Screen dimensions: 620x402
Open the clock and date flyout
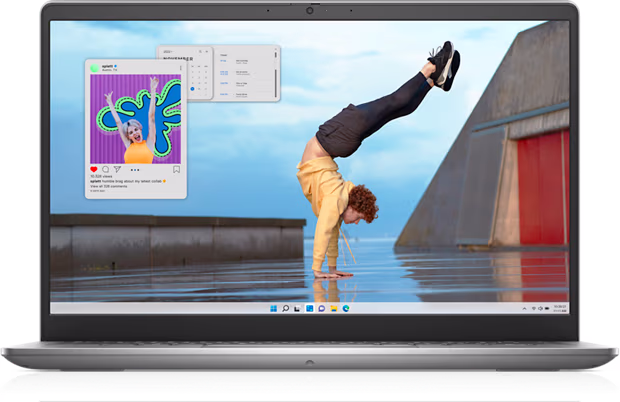click(559, 309)
